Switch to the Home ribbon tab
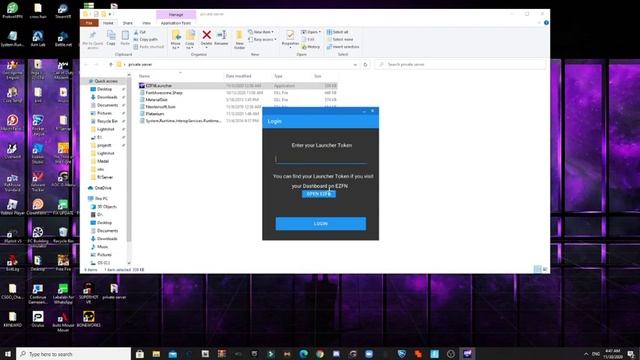The image size is (640, 360). pyautogui.click(x=108, y=23)
